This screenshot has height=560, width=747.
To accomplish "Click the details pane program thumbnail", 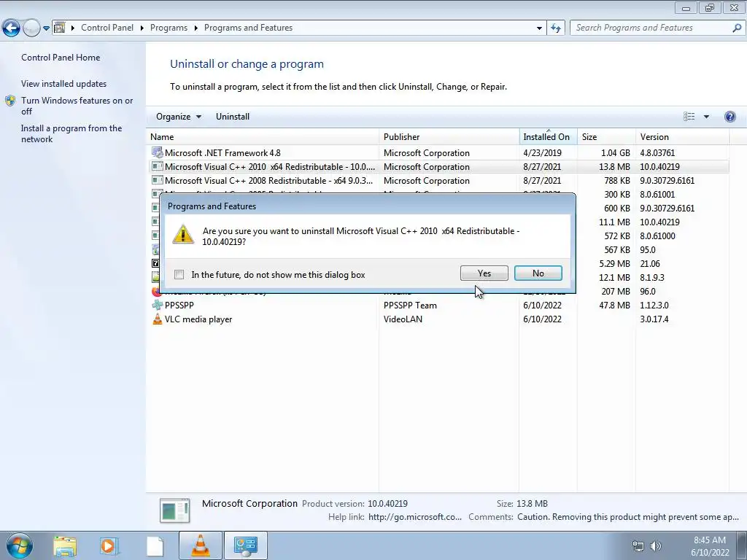I will 175,510.
